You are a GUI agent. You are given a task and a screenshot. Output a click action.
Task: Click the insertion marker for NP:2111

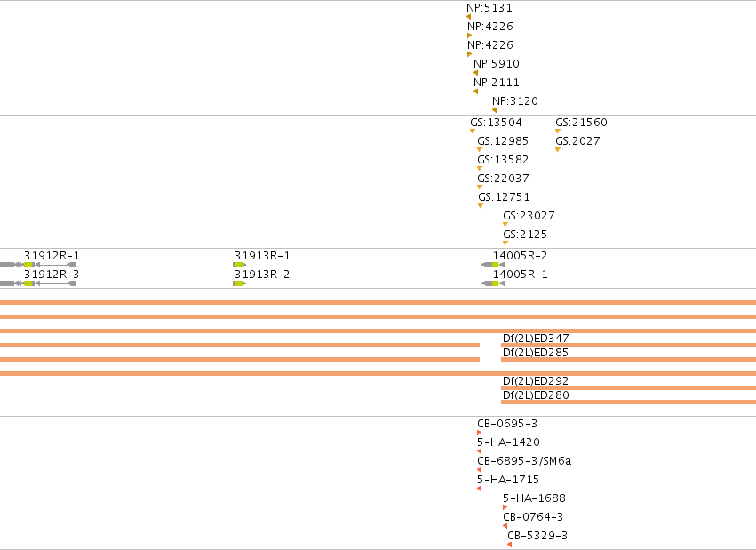click(x=475, y=92)
